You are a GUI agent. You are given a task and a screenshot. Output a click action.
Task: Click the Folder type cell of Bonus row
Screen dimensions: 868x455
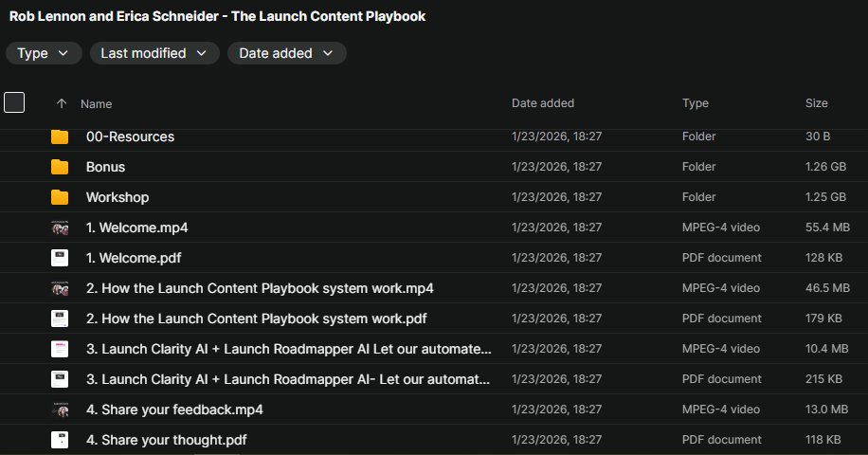tap(698, 167)
